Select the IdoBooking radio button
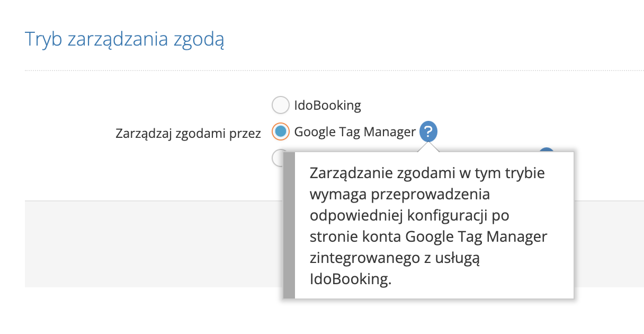The width and height of the screenshot is (644, 334). pyautogui.click(x=280, y=106)
